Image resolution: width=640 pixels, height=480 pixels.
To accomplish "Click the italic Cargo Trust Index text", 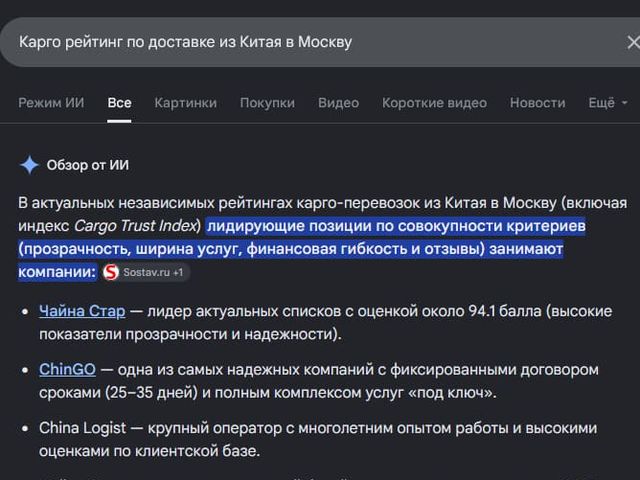I will tap(135, 226).
